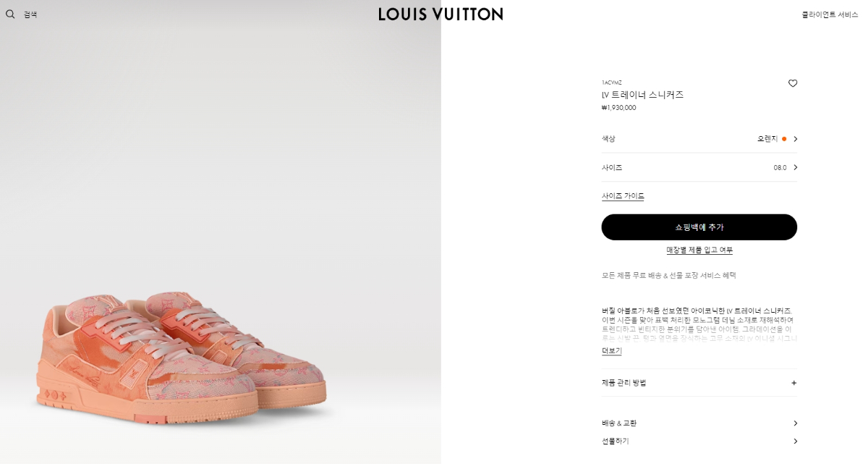The width and height of the screenshot is (868, 464).
Task: Open size selector chevron next to 08.0
Action: 795,167
